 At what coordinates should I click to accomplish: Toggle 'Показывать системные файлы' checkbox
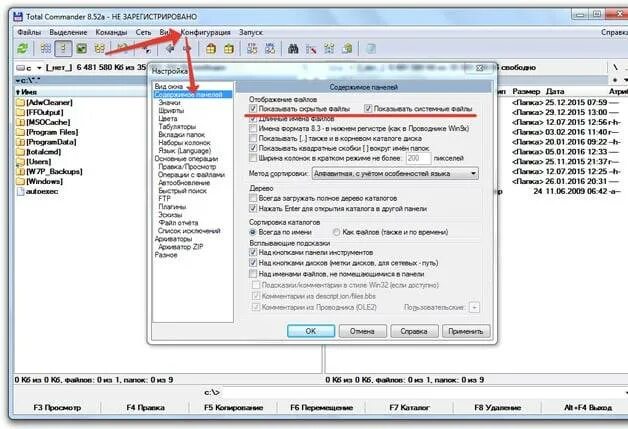pos(368,109)
